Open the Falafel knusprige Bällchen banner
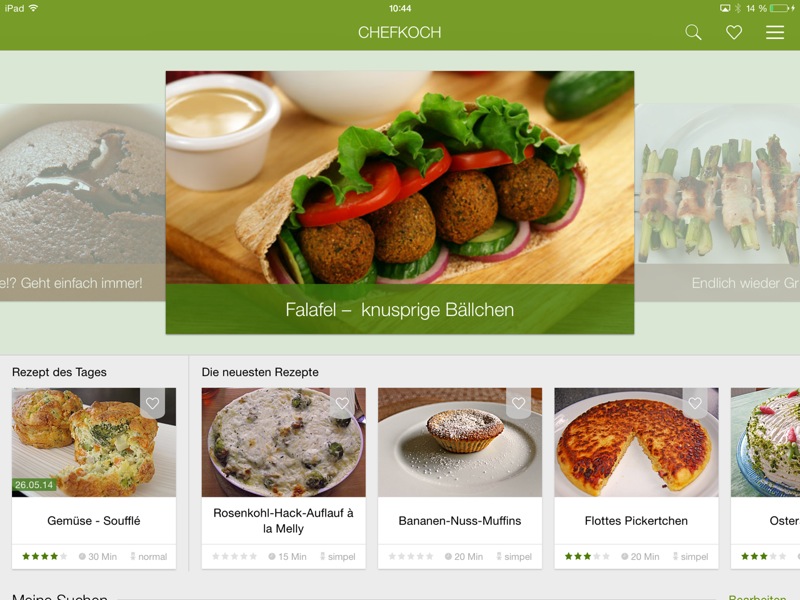 coord(399,203)
